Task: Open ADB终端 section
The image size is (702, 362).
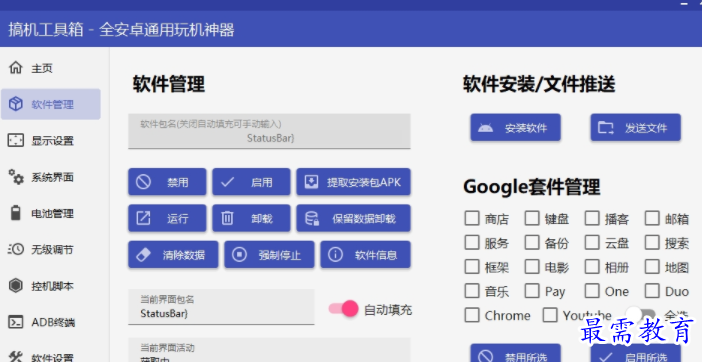Action: [50, 322]
